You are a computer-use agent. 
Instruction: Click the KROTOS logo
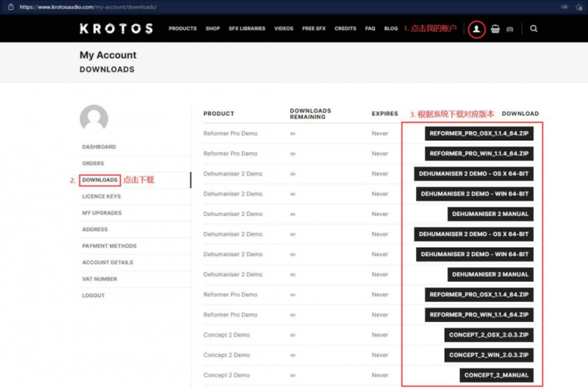click(x=116, y=29)
